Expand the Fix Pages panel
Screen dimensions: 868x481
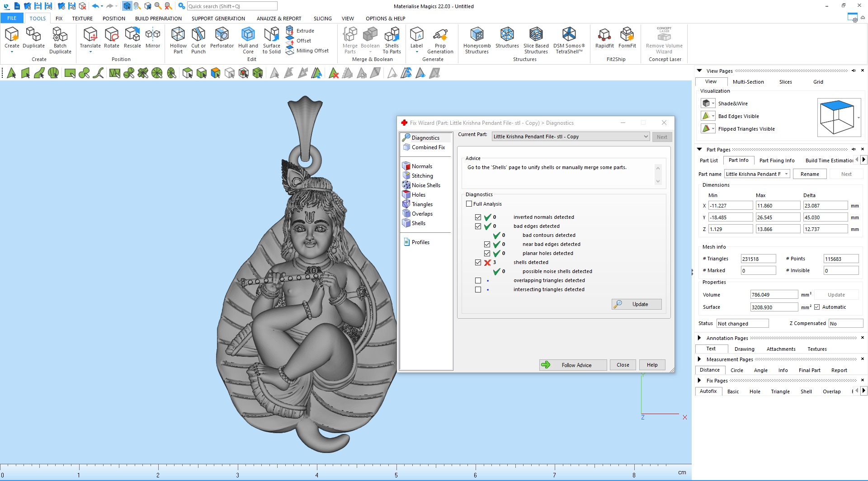699,380
